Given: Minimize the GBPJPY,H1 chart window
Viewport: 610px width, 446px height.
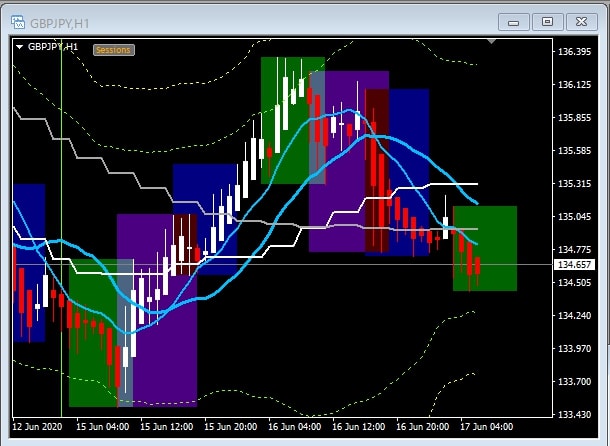Looking at the screenshot, I should pyautogui.click(x=516, y=20).
